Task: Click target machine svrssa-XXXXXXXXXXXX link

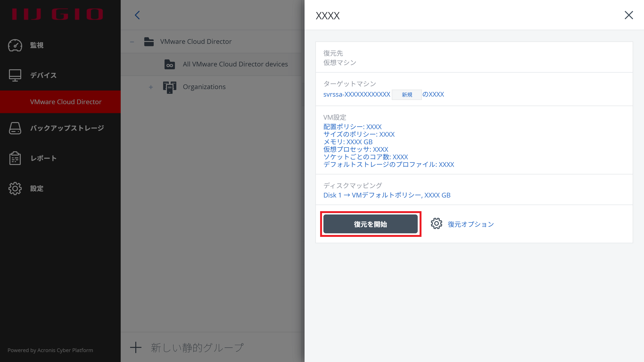Action: click(356, 95)
